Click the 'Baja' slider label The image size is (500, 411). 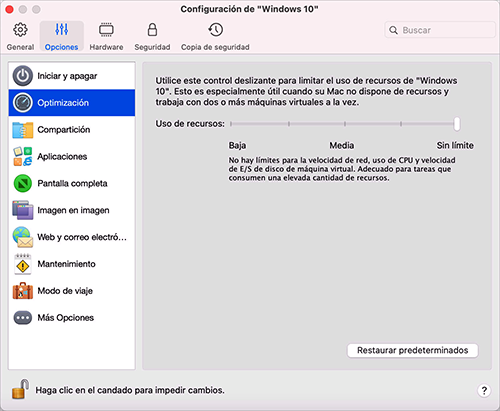click(x=237, y=145)
